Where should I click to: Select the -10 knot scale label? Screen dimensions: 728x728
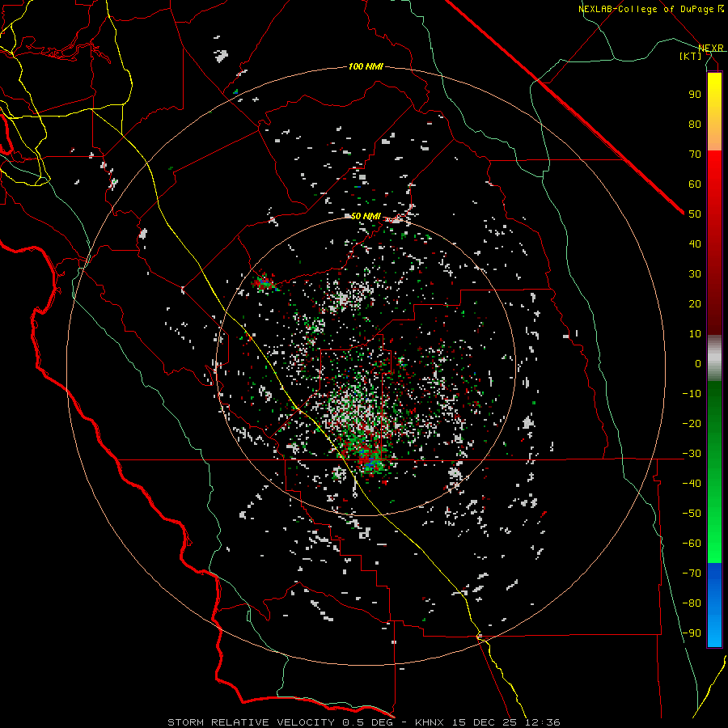[x=692, y=394]
